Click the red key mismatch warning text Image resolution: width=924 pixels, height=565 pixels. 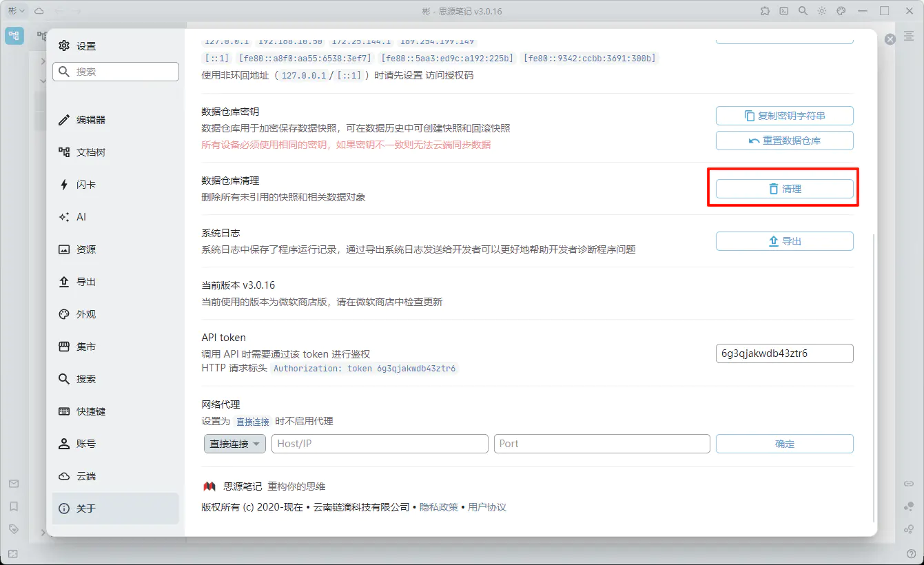tap(346, 145)
